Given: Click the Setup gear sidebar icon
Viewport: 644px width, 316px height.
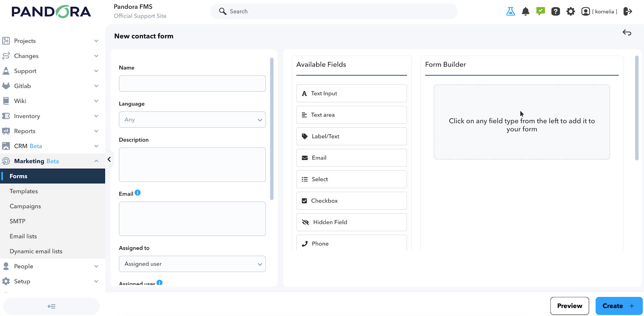Looking at the screenshot, I should [6, 281].
